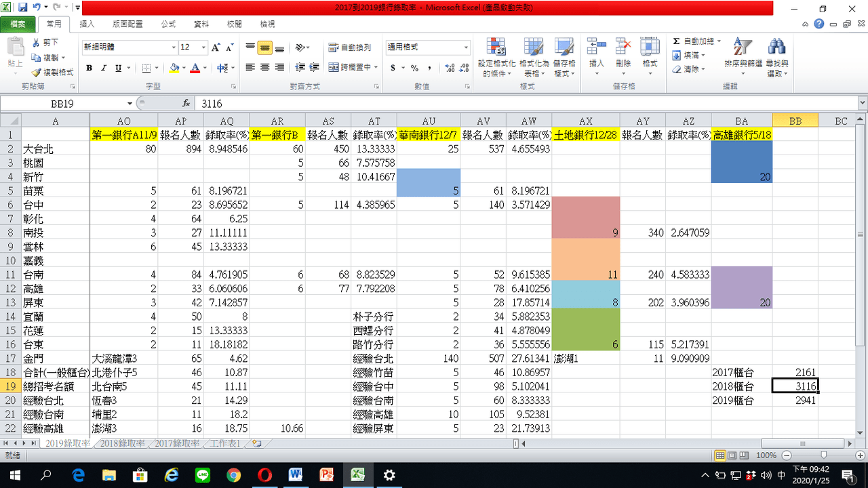Increase font size with the large A icon
Image resolution: width=868 pixels, height=488 pixels.
pyautogui.click(x=216, y=47)
